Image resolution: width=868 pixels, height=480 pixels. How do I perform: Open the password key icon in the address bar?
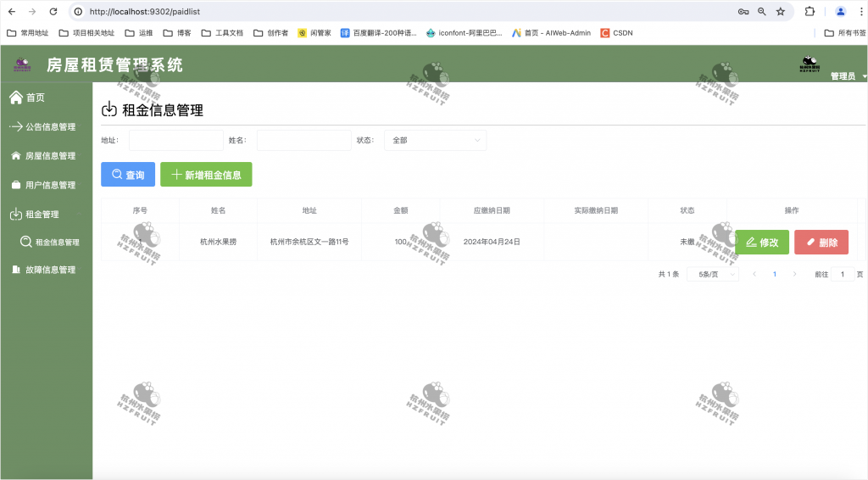coord(743,12)
